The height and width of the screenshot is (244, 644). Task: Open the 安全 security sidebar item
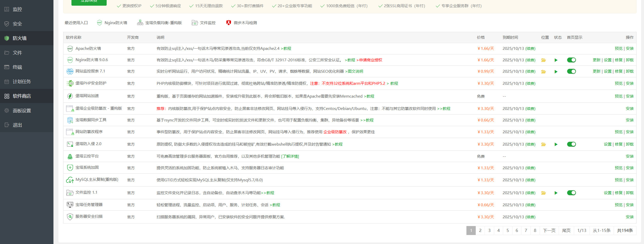click(27, 24)
